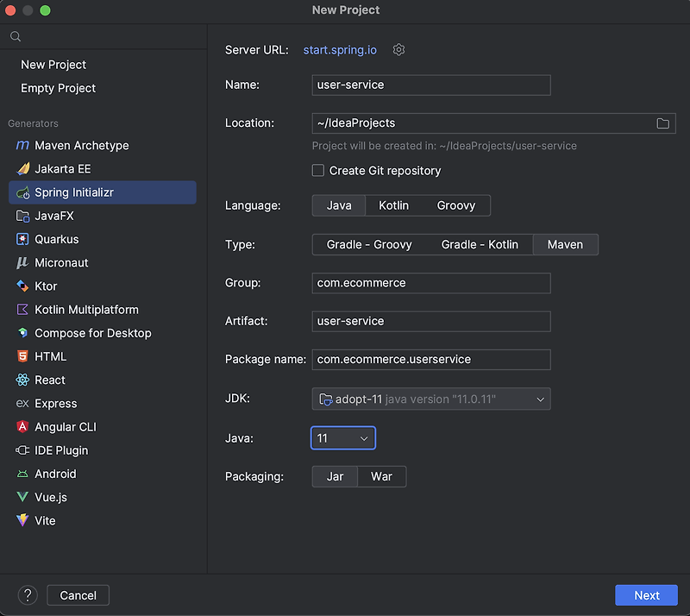The image size is (690, 616).
Task: Click the Maven Archetype icon
Action: (22, 145)
